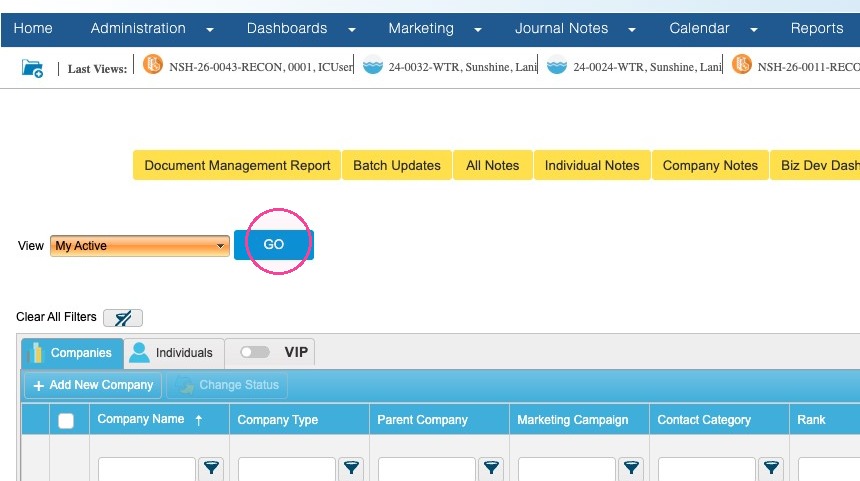The image size is (860, 481).
Task: Open the NSH-26-0043-RECON orange icon
Action: (x=153, y=65)
